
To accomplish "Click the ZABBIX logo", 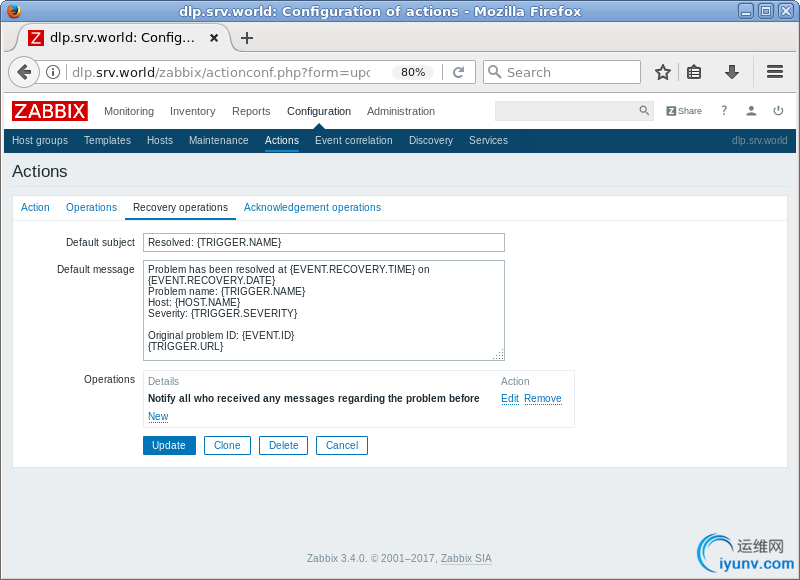I will [49, 111].
